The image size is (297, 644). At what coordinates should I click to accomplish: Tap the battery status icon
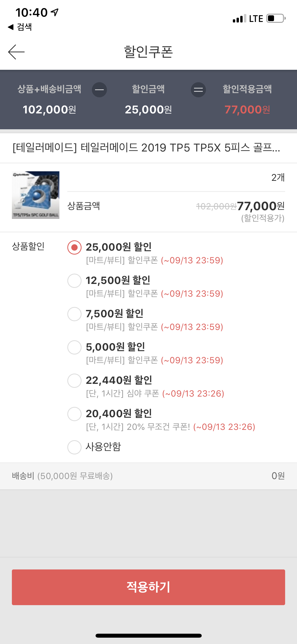pos(276,19)
